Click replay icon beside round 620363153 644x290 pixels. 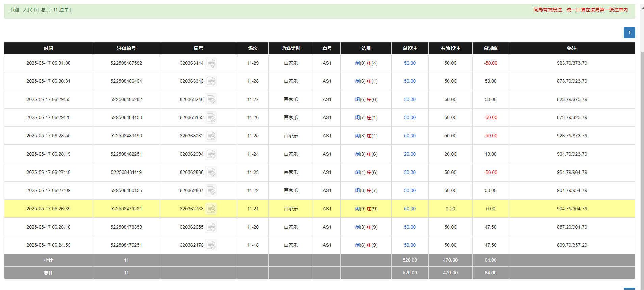[x=211, y=118]
